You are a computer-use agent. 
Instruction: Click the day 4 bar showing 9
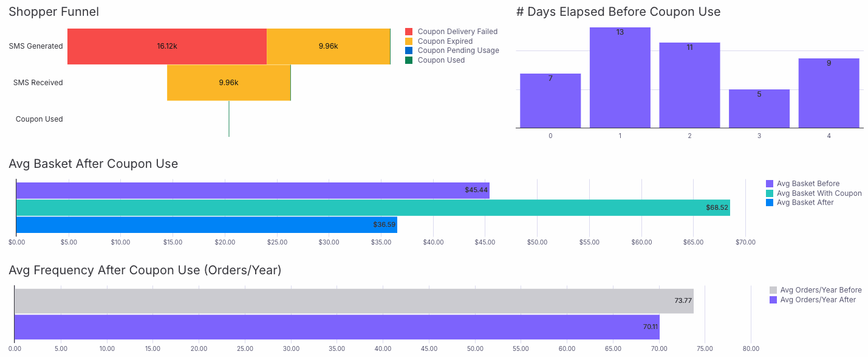coord(829,93)
